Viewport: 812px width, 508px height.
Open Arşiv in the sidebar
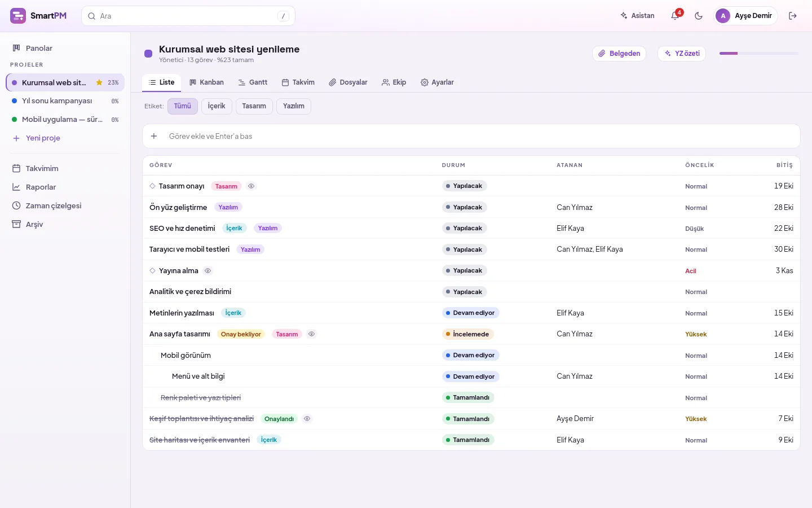65,224
